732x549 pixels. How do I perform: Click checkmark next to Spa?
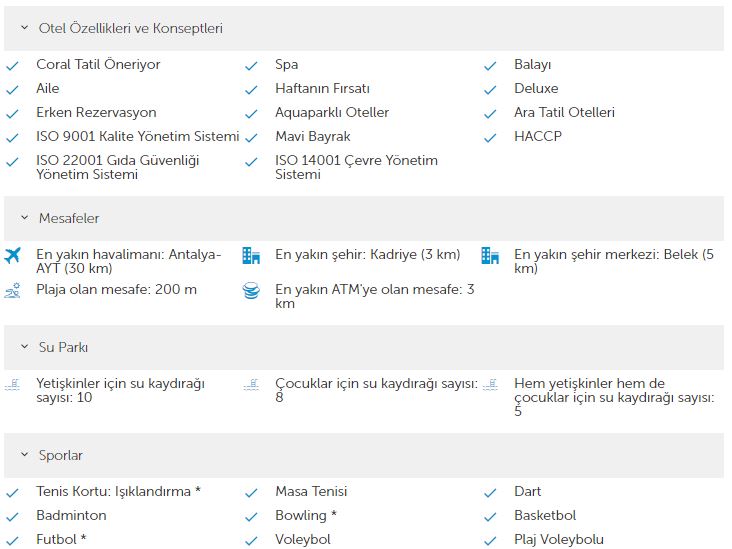tap(251, 66)
